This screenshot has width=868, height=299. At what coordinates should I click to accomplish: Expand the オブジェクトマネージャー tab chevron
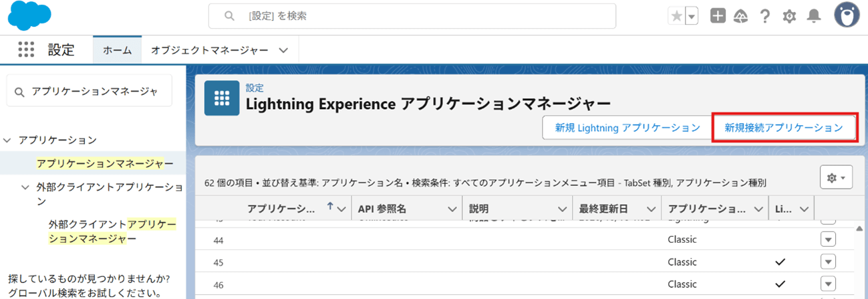click(x=283, y=50)
